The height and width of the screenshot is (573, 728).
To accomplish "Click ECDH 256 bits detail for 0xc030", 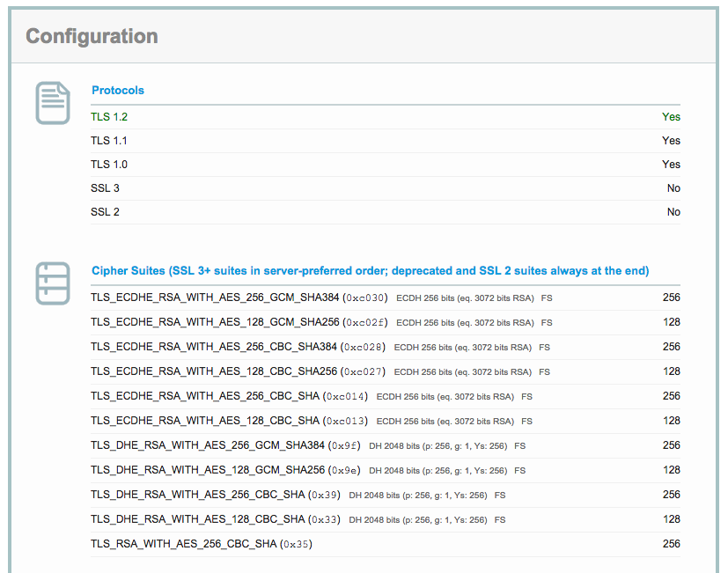I will [x=465, y=298].
